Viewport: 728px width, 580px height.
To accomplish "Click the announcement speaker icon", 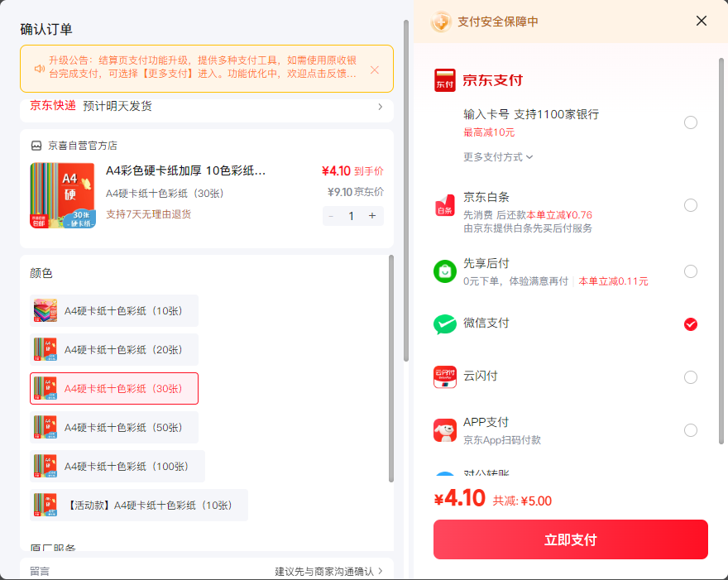I will (40, 69).
